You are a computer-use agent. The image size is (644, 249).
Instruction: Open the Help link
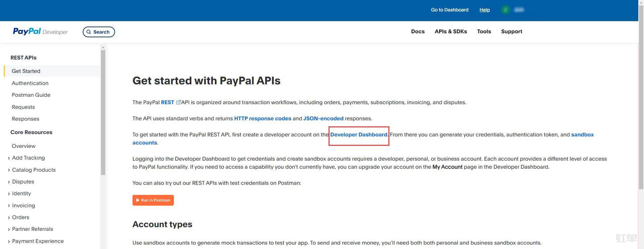[x=485, y=10]
